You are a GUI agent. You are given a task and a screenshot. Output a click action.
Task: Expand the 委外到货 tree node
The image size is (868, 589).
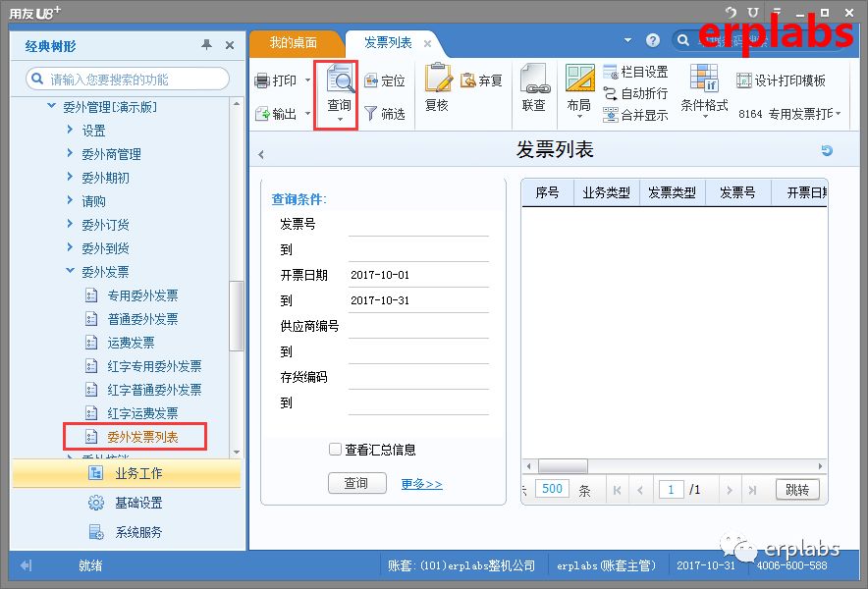[70, 247]
